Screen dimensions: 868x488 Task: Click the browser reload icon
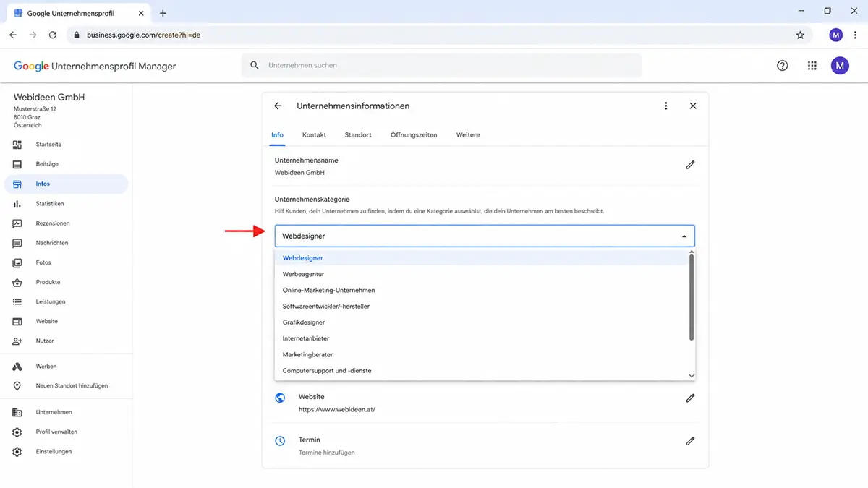tap(53, 35)
